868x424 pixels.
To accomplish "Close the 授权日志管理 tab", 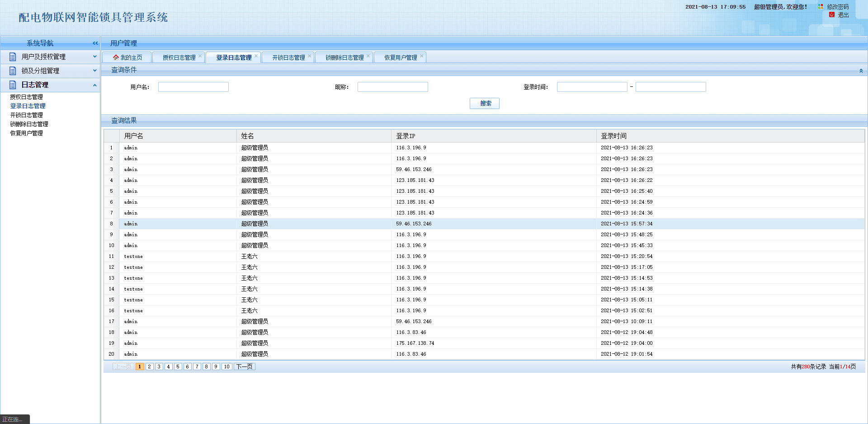I will pos(200,56).
